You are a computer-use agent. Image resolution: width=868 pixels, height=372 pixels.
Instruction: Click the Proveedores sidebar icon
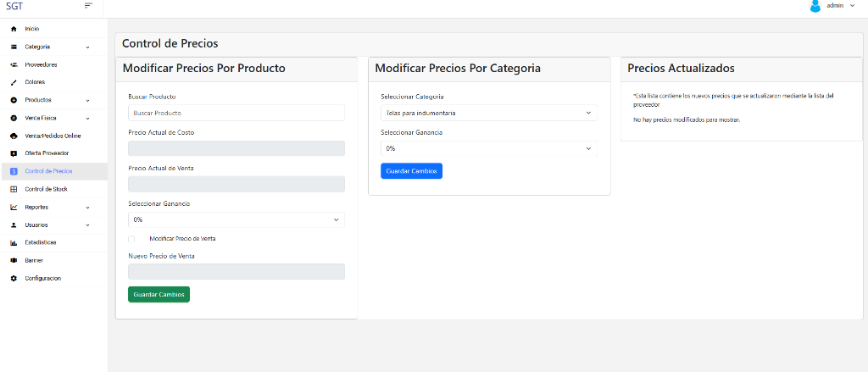(x=14, y=64)
